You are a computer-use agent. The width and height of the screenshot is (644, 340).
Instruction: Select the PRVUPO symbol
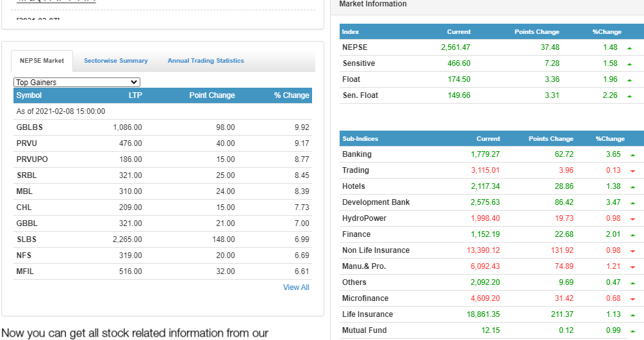(x=32, y=159)
